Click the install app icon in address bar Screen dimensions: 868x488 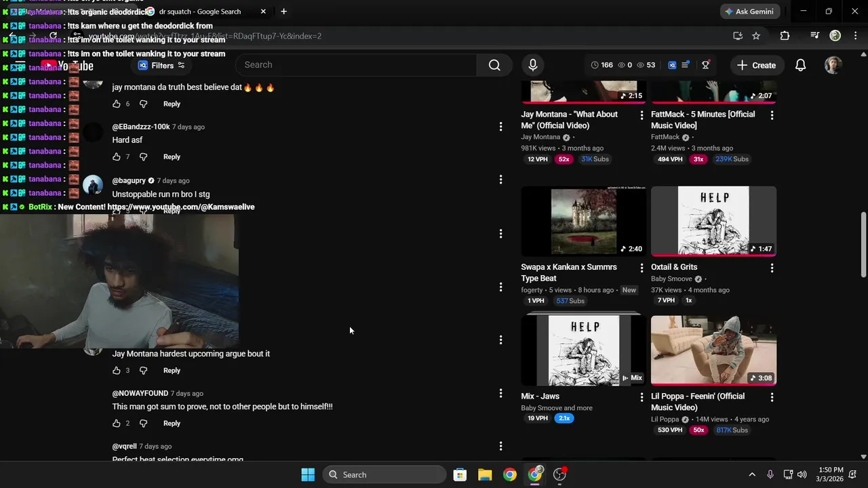tap(738, 36)
